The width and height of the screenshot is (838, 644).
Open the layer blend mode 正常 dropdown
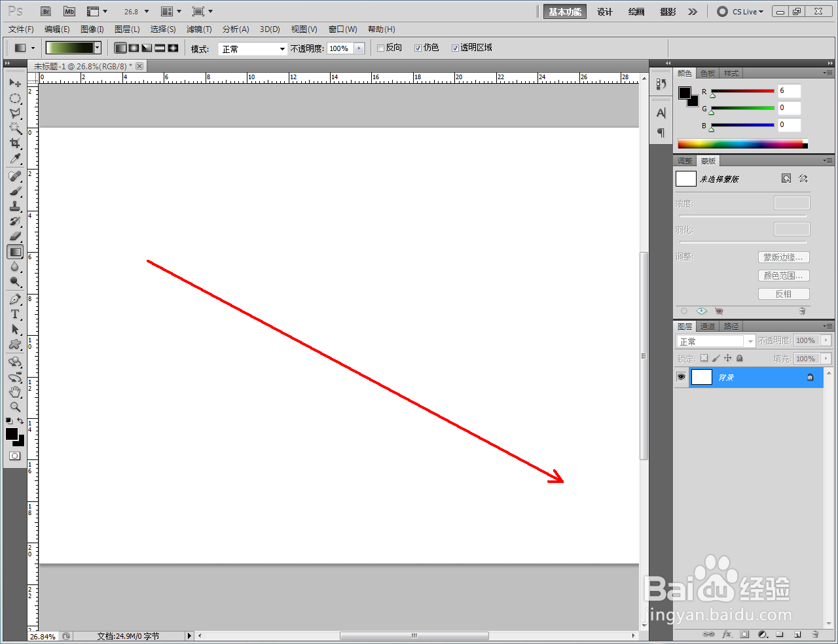pyautogui.click(x=716, y=341)
